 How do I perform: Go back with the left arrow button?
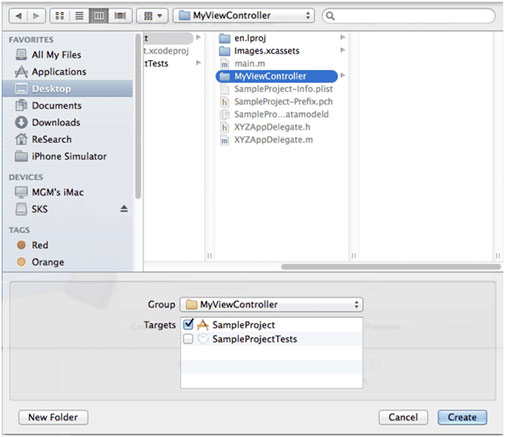point(19,16)
